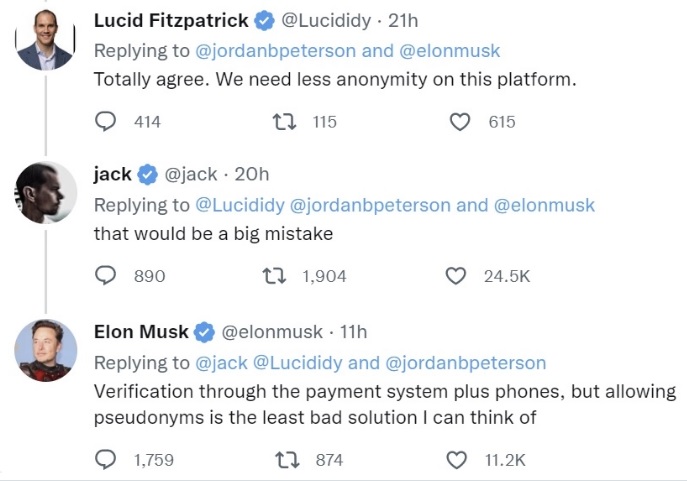687x481 pixels.
Task: Reply to Lucid Fitzpatrick's tweet
Action: 106,121
